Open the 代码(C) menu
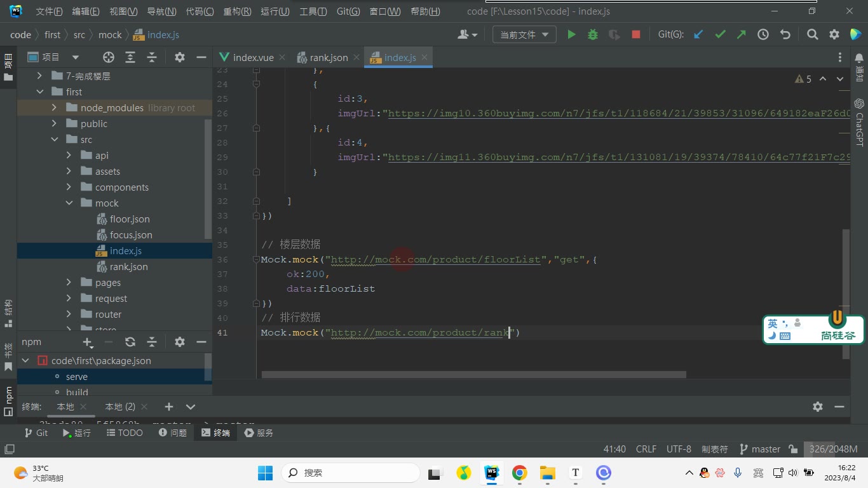 click(200, 11)
